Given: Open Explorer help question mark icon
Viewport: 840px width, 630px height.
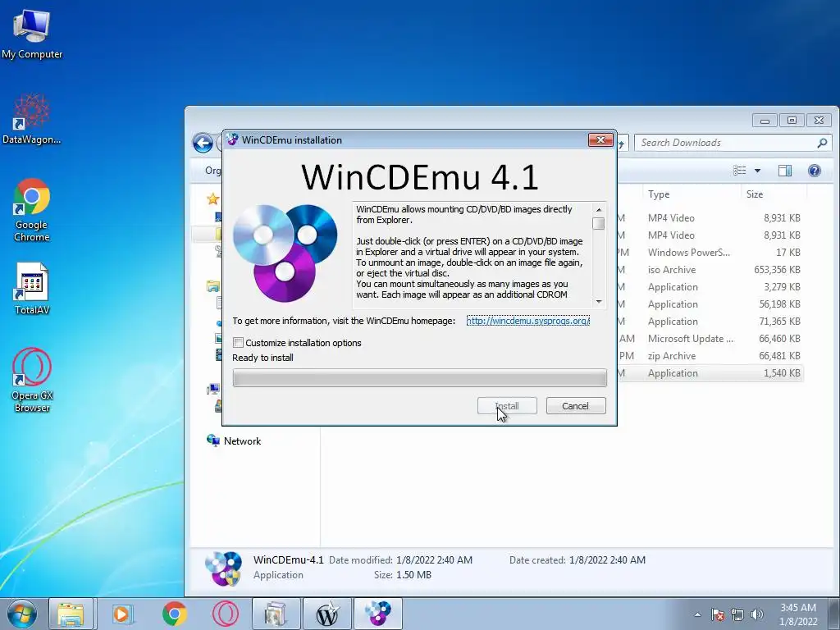Looking at the screenshot, I should tap(815, 171).
